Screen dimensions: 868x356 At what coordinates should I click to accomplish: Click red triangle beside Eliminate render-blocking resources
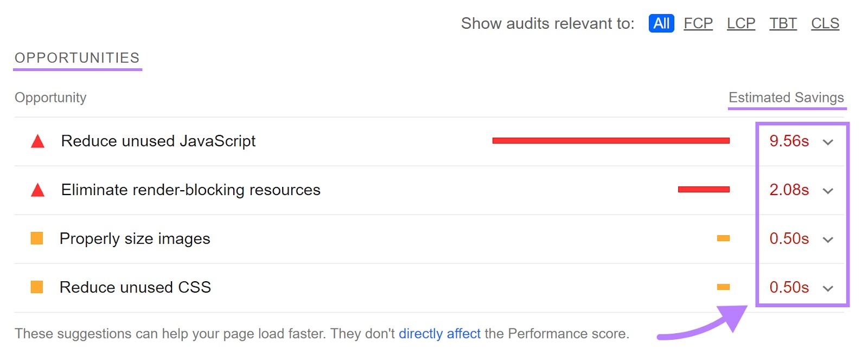tap(37, 190)
